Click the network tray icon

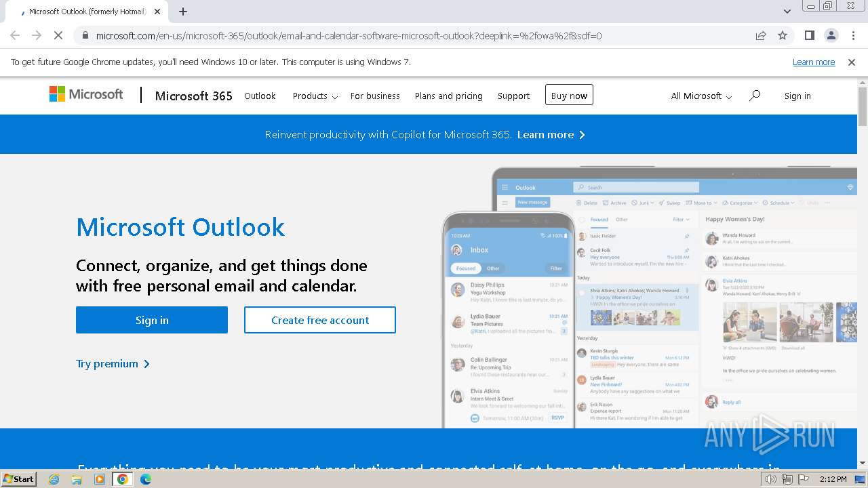787,479
